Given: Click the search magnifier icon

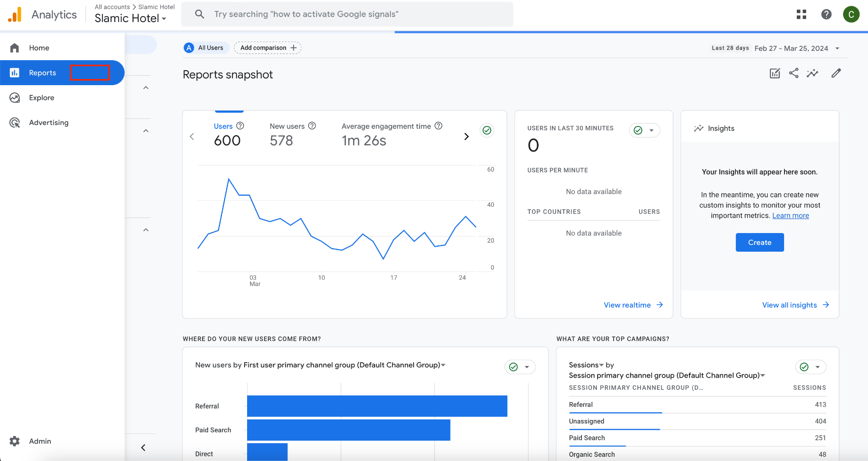Looking at the screenshot, I should click(200, 14).
